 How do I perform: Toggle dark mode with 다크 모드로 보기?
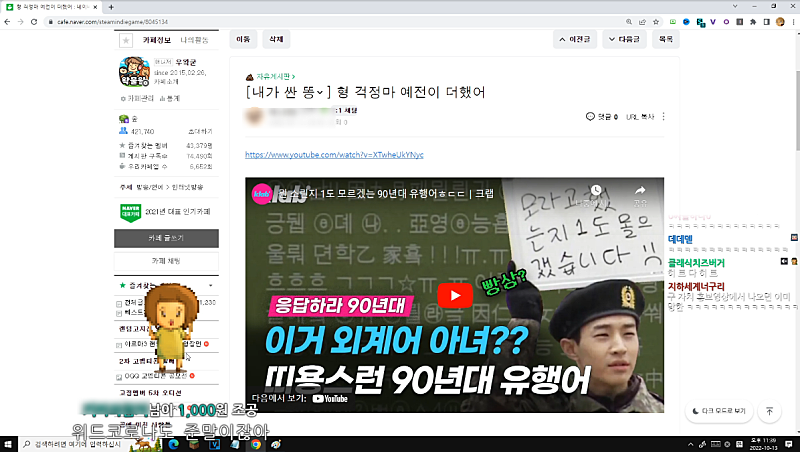(x=719, y=411)
